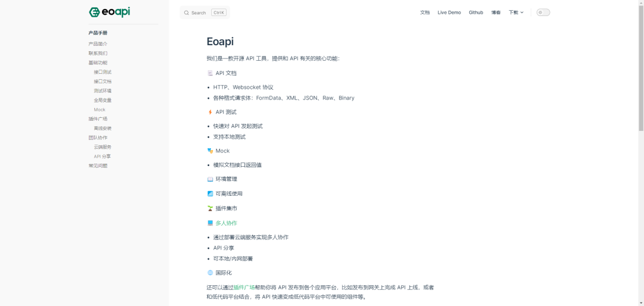
Task: Click the page vertical scrollbar thumb
Action: 640,68
